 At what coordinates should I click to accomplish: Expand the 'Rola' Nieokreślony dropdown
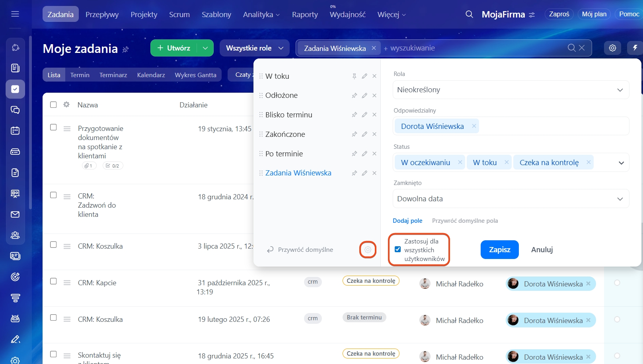[x=511, y=90]
